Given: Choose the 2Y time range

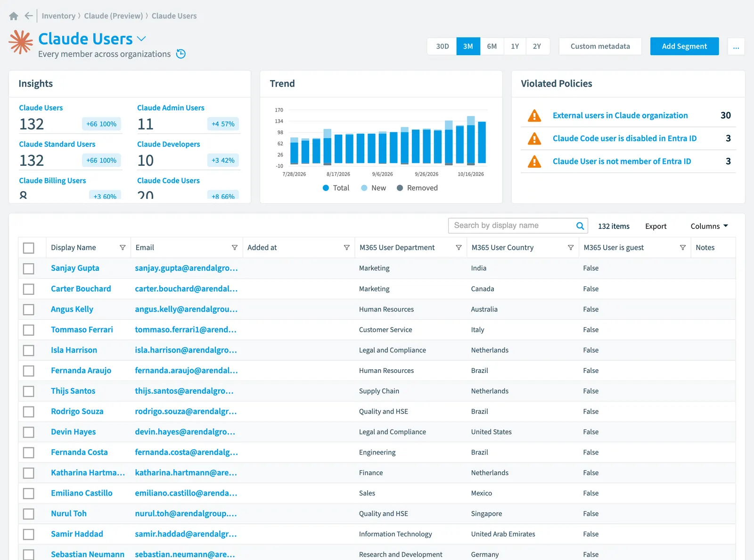Looking at the screenshot, I should [537, 46].
